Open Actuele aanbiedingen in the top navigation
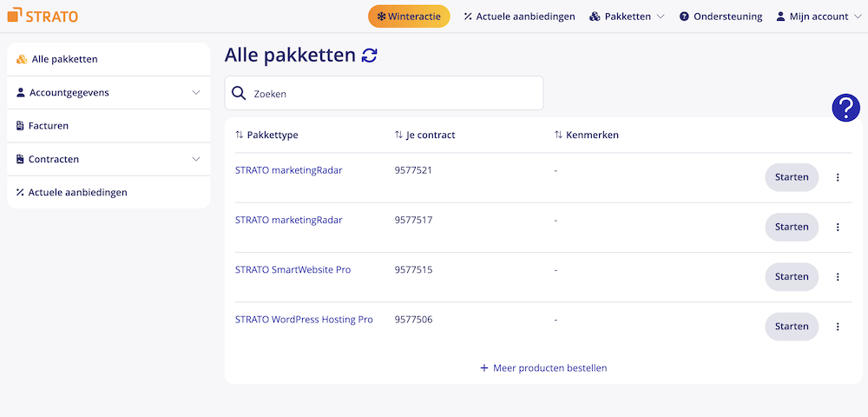868x417 pixels. (x=519, y=17)
